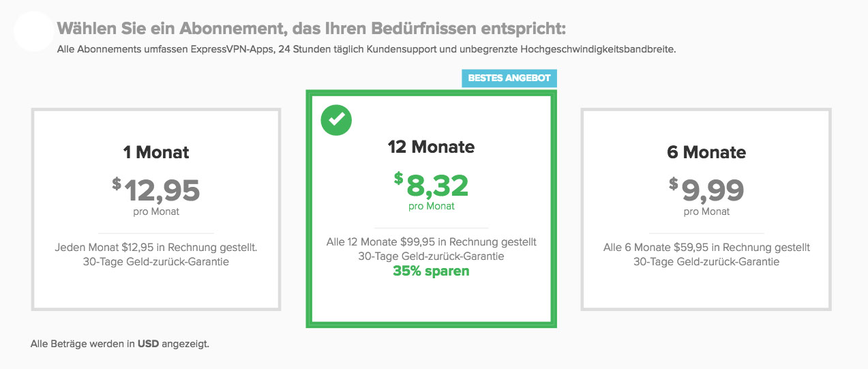Image resolution: width=868 pixels, height=369 pixels.
Task: Click 'Jeden Monat $12,95 in Rechnung gestellt' text
Action: pyautogui.click(x=156, y=247)
